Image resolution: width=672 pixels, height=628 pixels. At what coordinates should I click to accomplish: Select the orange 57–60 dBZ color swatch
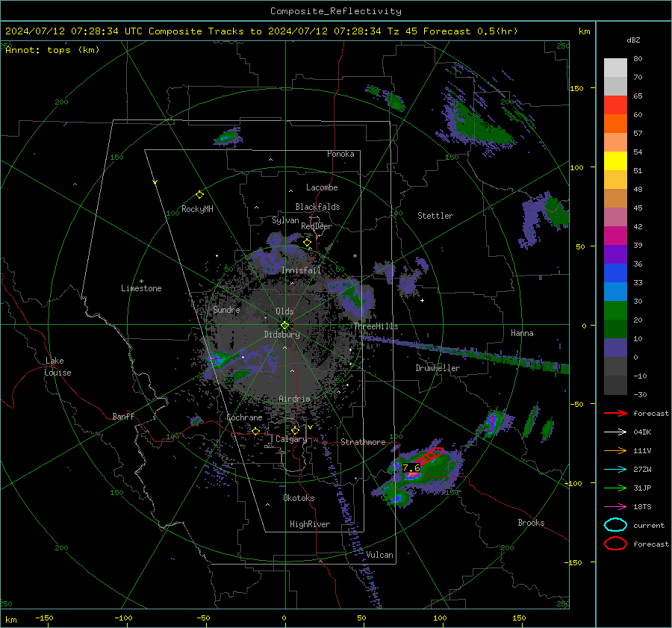[x=615, y=123]
